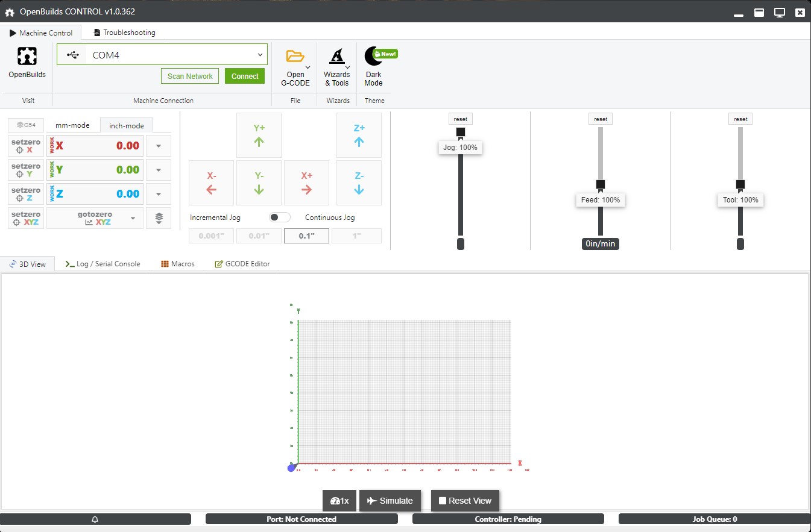Image resolution: width=811 pixels, height=532 pixels.
Task: Toggle Incremental/Continuous Jog switch
Action: click(280, 217)
